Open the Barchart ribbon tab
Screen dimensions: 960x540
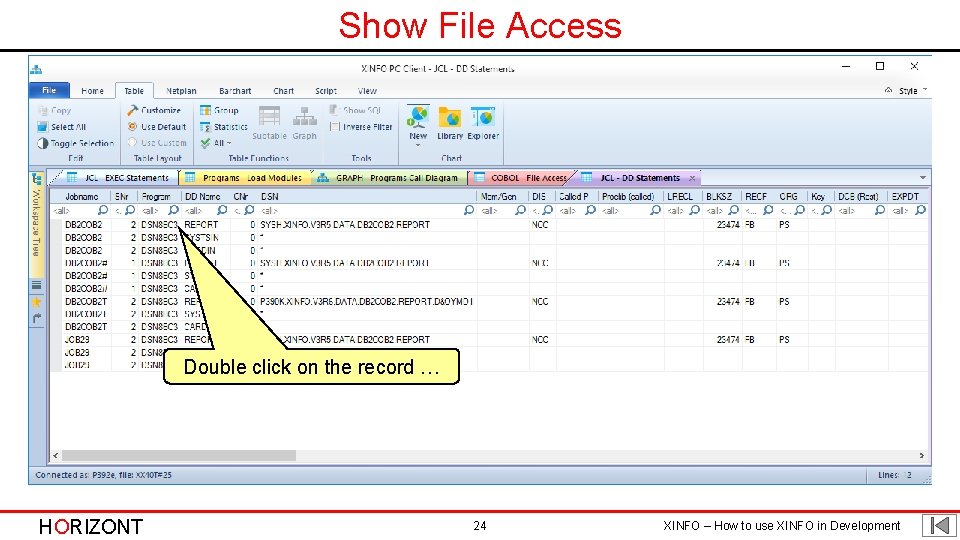click(x=235, y=91)
